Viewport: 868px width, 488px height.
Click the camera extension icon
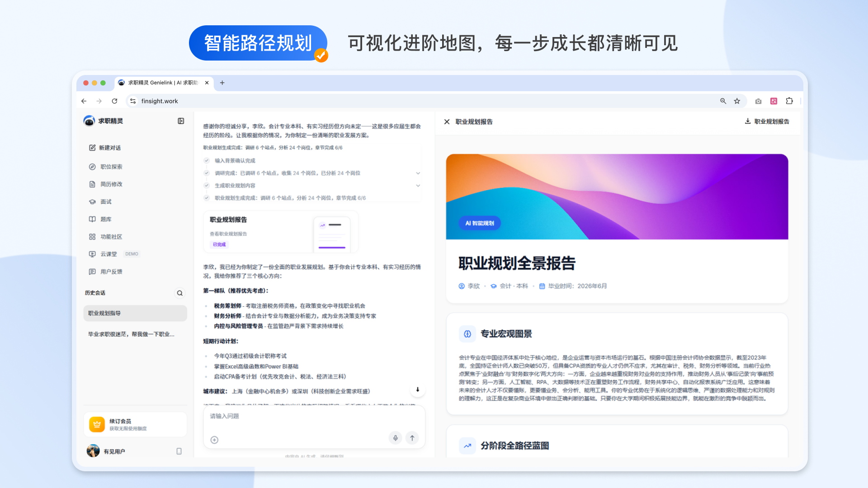click(758, 101)
